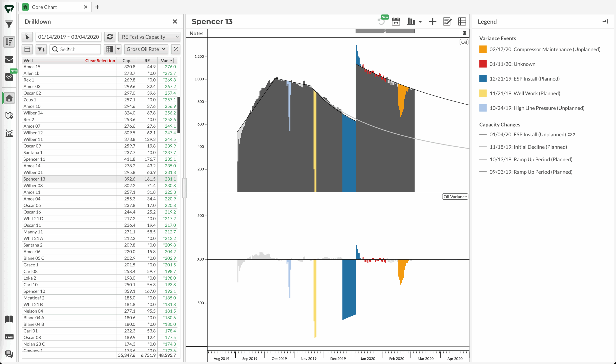
Task: Toggle the percent variance button
Action: 176,49
